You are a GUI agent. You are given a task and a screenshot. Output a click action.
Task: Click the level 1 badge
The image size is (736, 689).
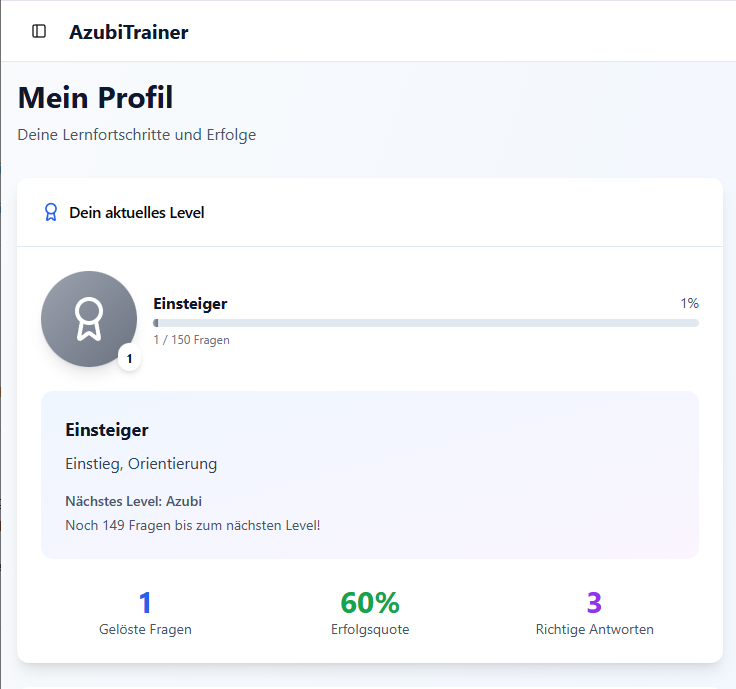tap(129, 358)
